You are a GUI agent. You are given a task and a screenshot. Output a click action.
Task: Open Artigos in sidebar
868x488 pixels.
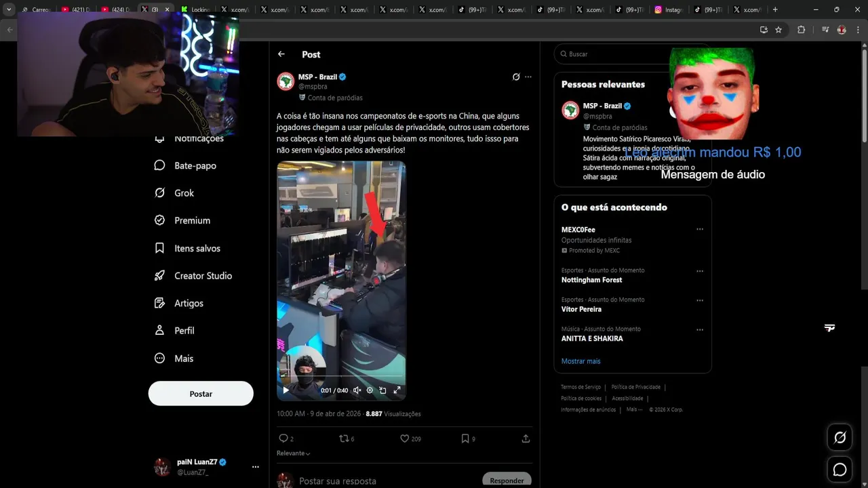pyautogui.click(x=179, y=303)
